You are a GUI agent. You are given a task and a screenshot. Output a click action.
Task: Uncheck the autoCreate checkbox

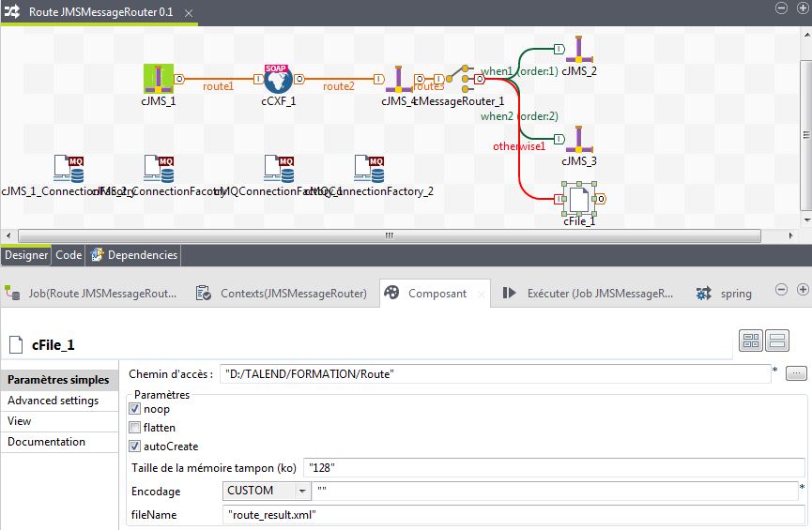(134, 447)
